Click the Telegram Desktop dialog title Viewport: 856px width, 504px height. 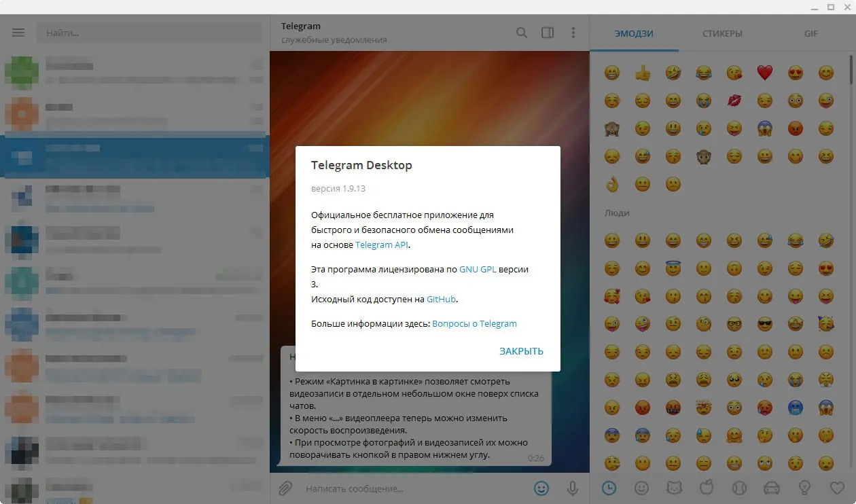(x=361, y=165)
